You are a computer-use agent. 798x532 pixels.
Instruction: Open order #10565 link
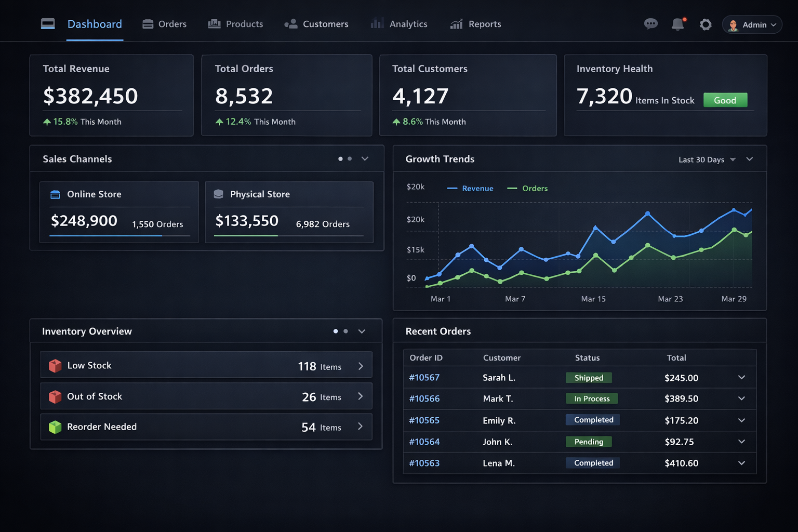pyautogui.click(x=424, y=420)
